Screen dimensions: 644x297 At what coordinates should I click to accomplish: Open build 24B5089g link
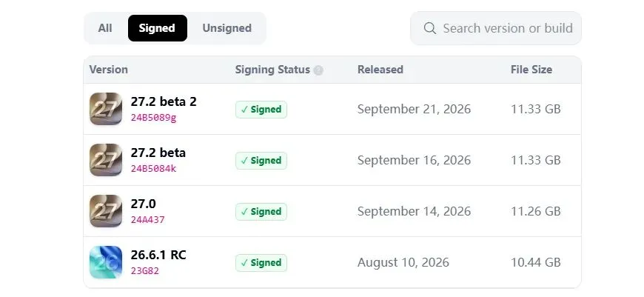tap(154, 118)
